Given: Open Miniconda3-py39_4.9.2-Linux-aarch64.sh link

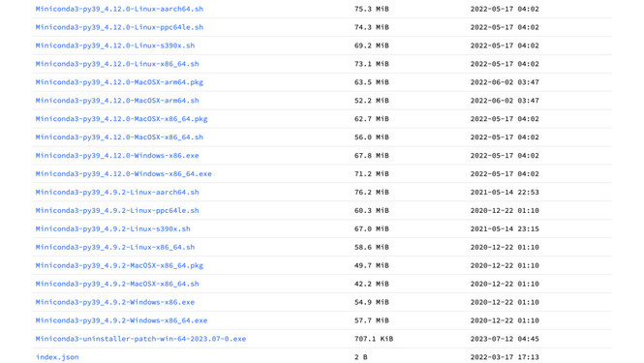Looking at the screenshot, I should 117,193.
